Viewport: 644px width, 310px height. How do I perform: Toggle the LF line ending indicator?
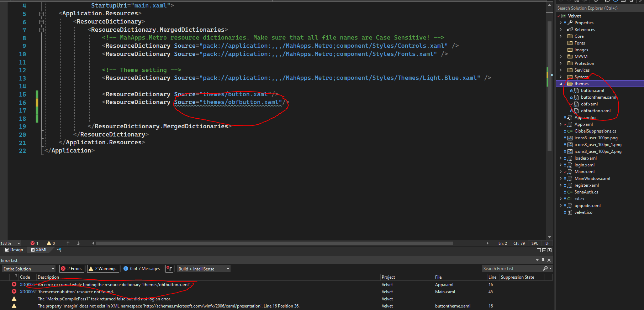[x=547, y=243]
